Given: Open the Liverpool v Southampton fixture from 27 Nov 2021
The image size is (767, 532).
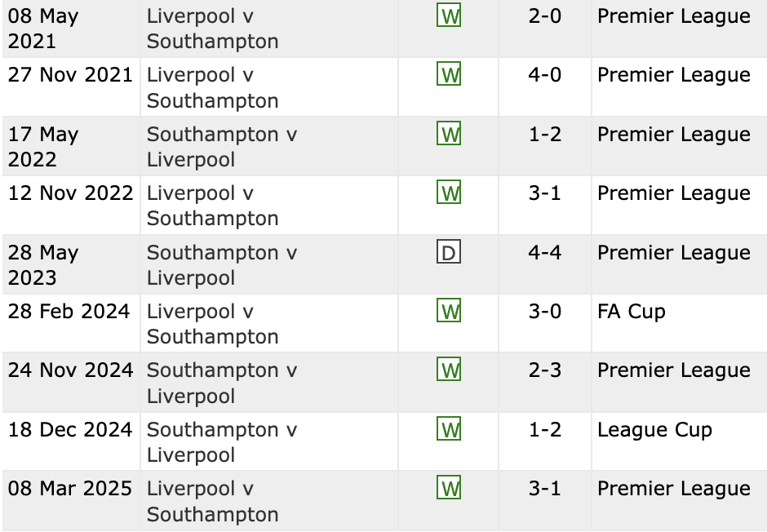Looking at the screenshot, I should 212,87.
